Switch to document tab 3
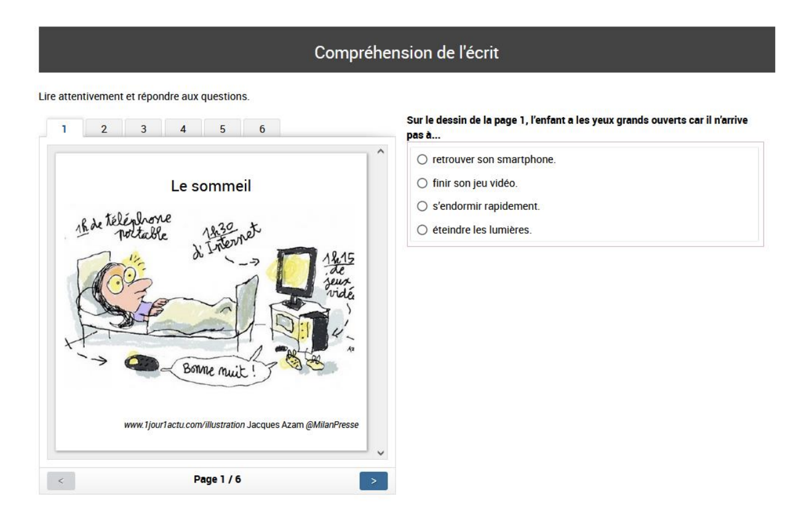The width and height of the screenshot is (812, 511). click(143, 129)
